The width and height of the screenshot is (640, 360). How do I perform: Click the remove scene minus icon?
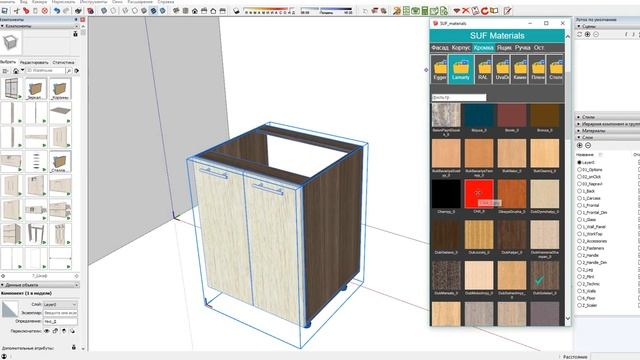596,35
